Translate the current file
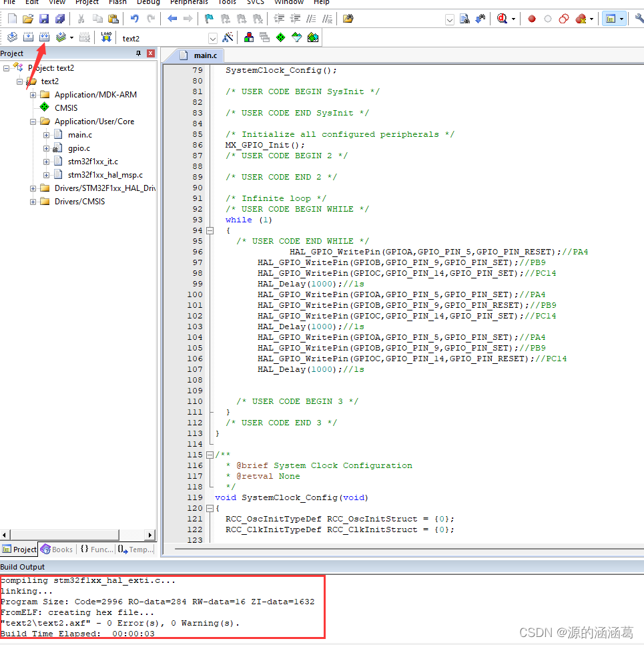This screenshot has width=644, height=645. pos(12,37)
